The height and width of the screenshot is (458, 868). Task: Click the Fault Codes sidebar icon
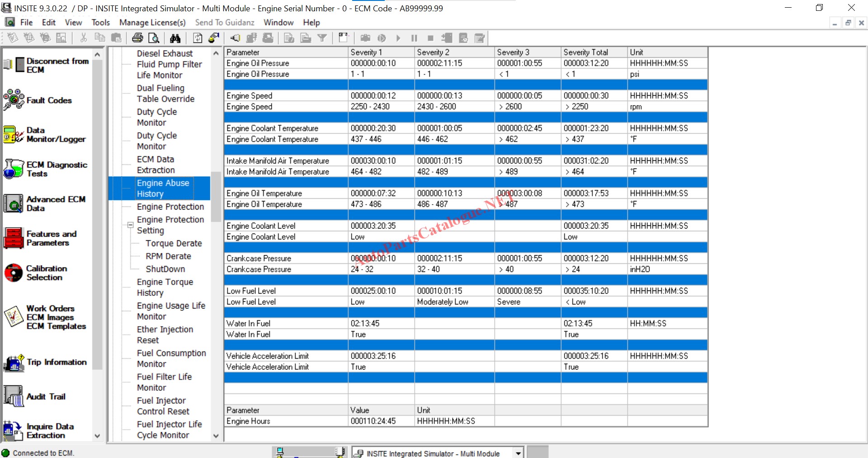point(14,100)
